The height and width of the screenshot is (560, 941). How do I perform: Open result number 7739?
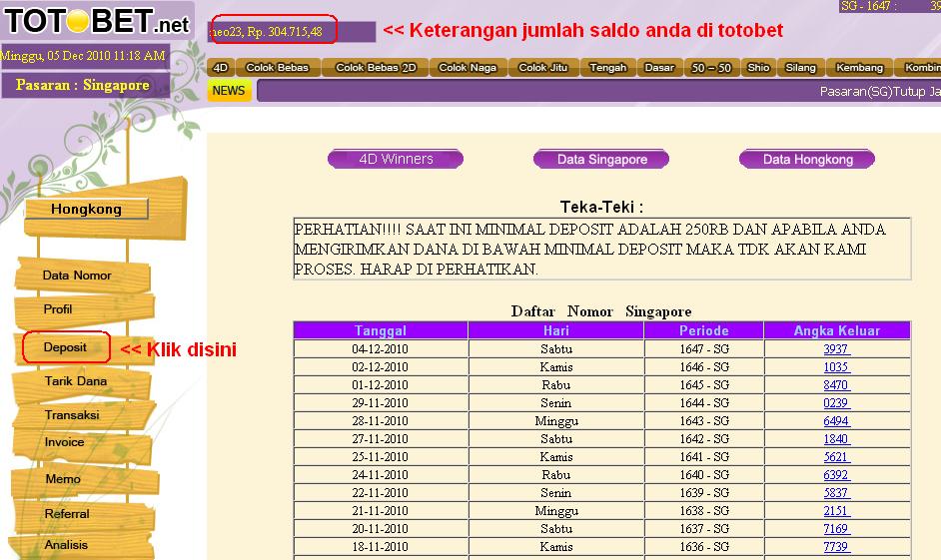tap(836, 547)
